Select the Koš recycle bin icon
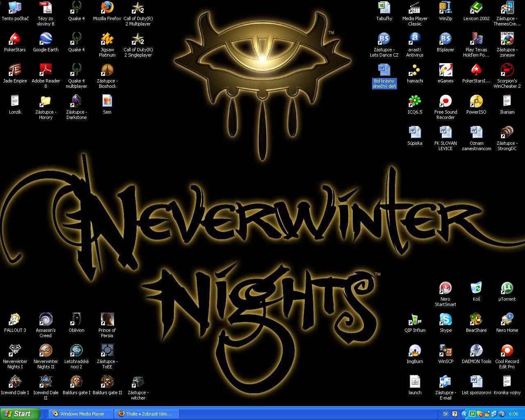Image resolution: width=525 pixels, height=420 pixels. [x=476, y=288]
